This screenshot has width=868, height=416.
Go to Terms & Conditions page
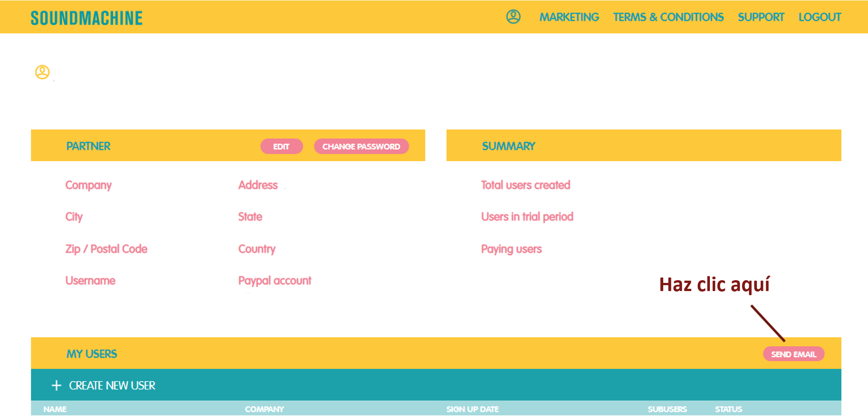[x=668, y=17]
